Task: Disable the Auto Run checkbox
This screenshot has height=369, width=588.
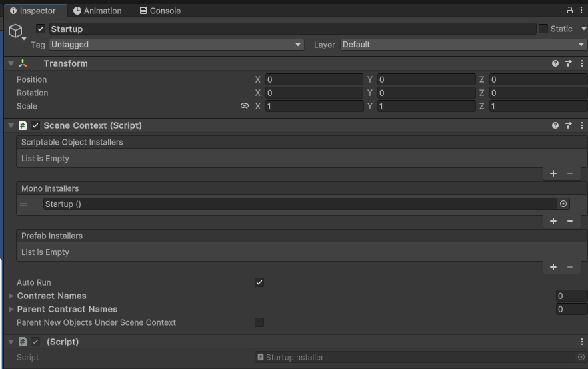Action: (x=259, y=282)
